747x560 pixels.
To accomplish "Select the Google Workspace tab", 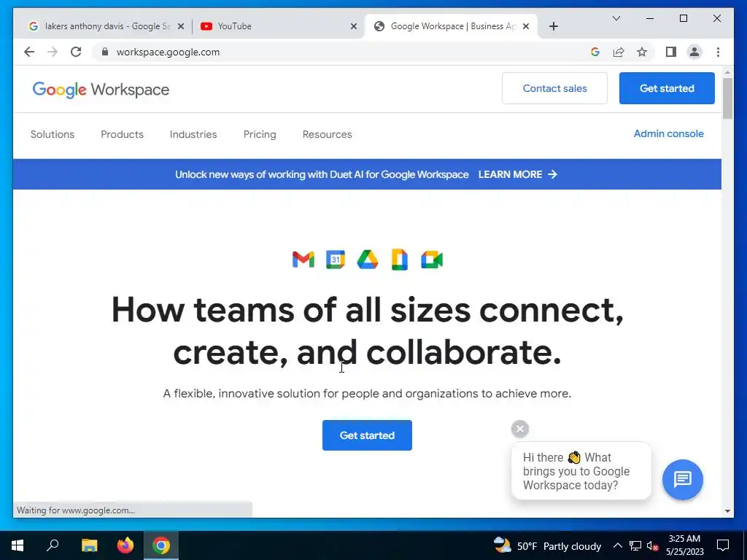I will tap(450, 26).
